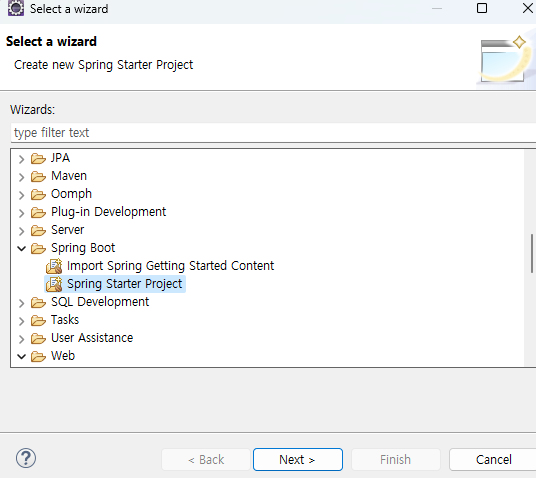
Task: Click Plug-in Development folder icon
Action: click(x=38, y=213)
